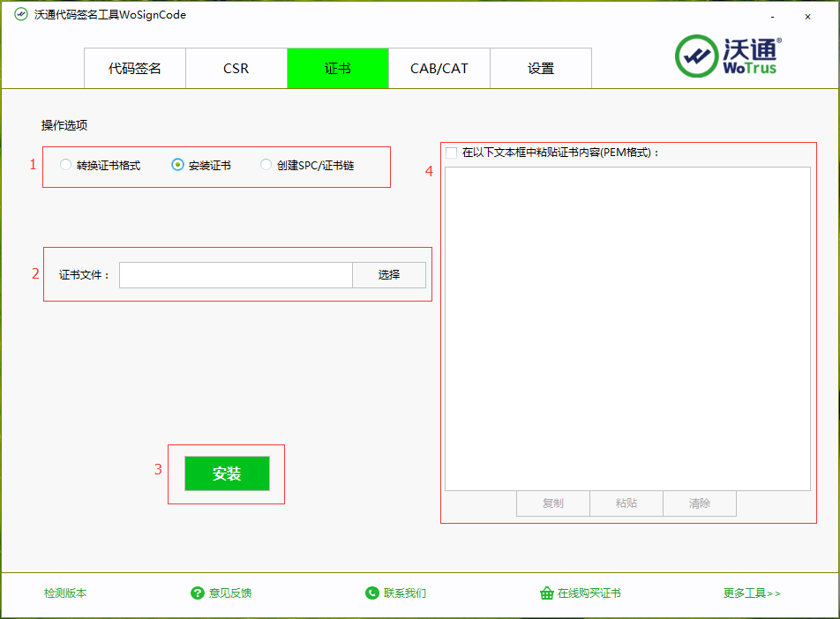Enable the paste PEM certificate content checkbox

(x=452, y=153)
